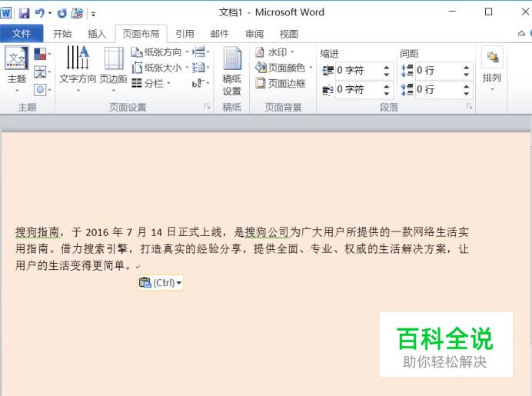The height and width of the screenshot is (396, 532).
Task: Open the 文件 tab
Action: pyautogui.click(x=22, y=33)
